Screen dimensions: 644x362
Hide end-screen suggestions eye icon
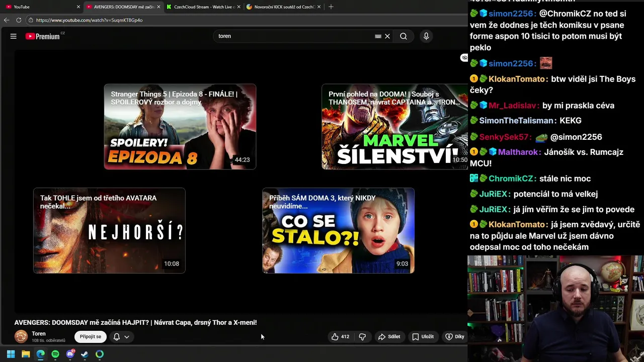tap(464, 58)
